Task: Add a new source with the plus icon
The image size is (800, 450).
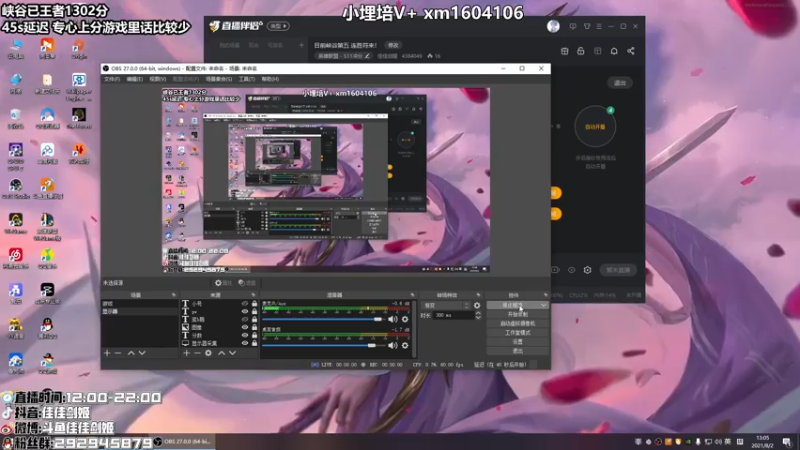Action: 186,353
